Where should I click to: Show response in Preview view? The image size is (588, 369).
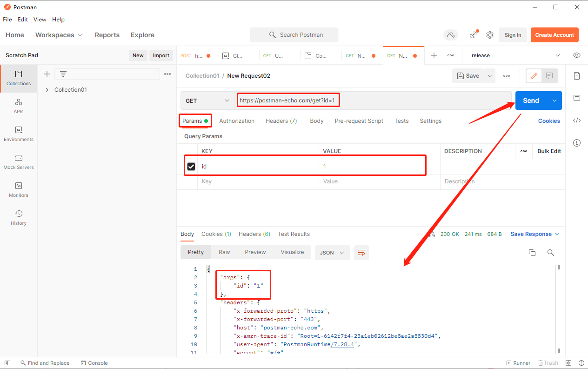[x=255, y=252]
